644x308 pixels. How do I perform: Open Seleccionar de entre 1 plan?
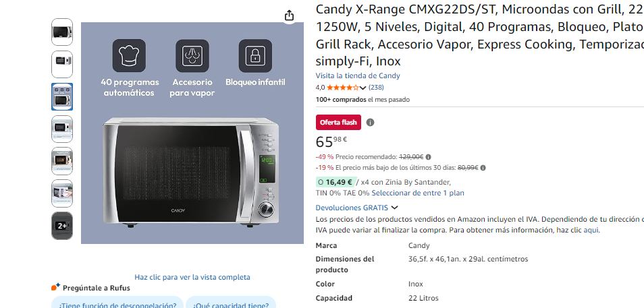coord(418,193)
